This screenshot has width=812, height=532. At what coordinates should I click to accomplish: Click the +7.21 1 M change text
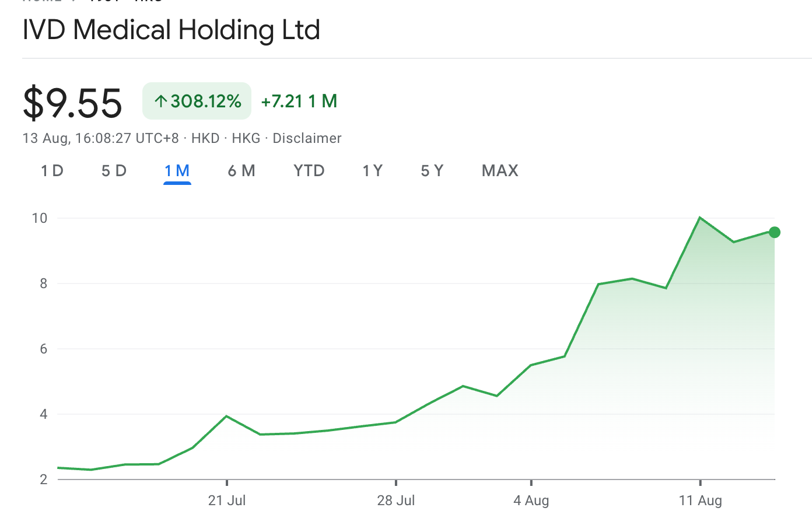coord(299,101)
